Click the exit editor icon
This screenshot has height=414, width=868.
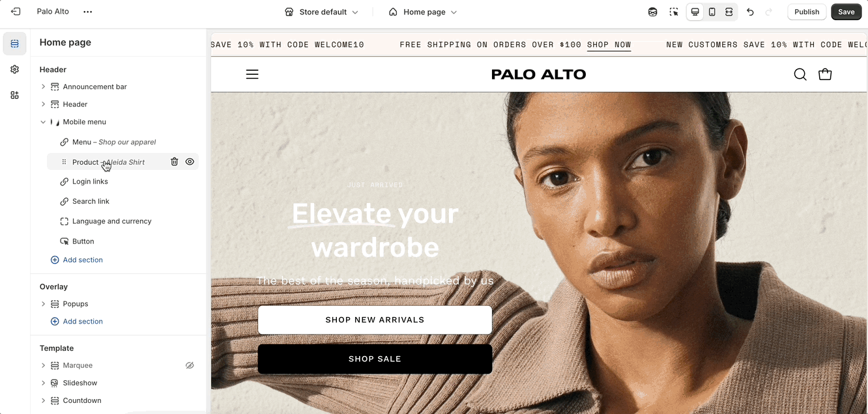click(16, 12)
